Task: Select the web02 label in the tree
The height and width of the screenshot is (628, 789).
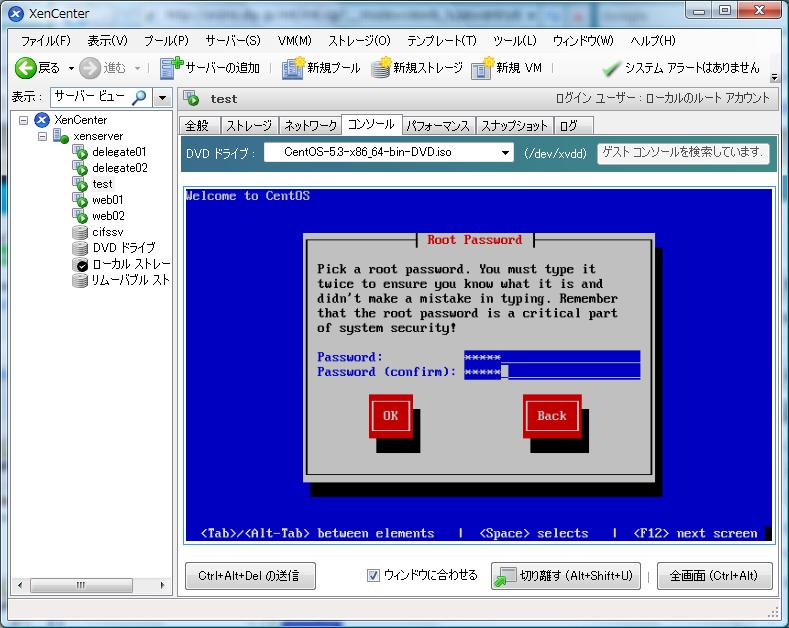Action: point(108,216)
